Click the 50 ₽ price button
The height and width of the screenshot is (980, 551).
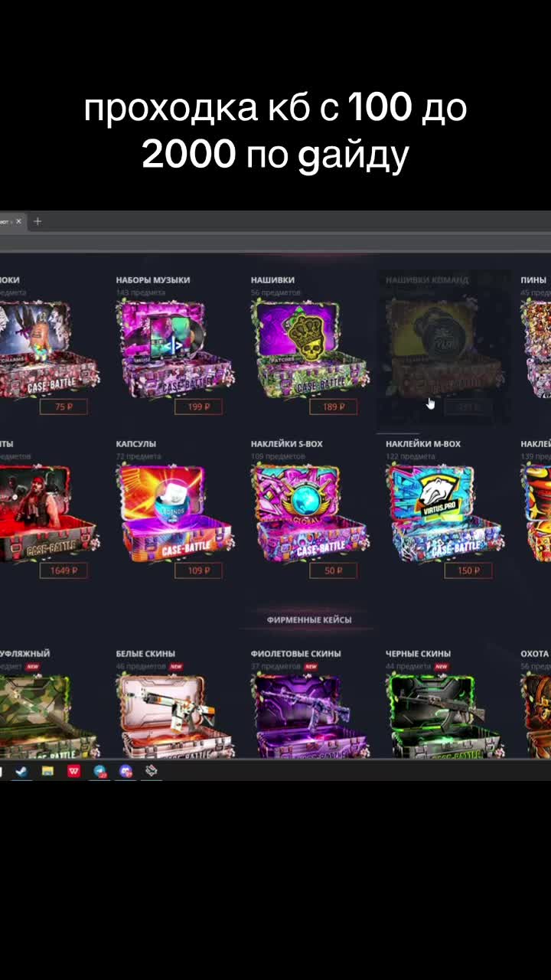click(333, 570)
